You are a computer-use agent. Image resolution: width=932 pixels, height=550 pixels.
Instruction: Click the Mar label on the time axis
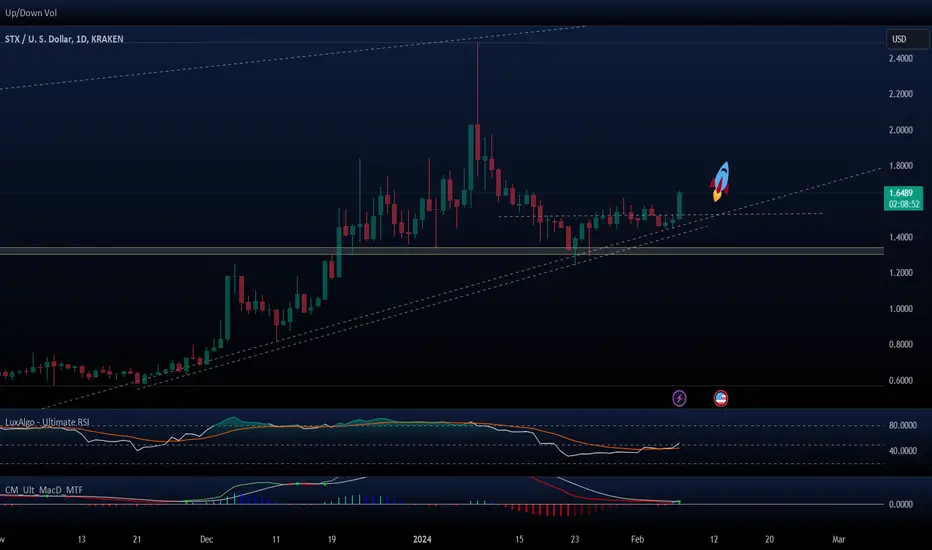click(x=838, y=539)
